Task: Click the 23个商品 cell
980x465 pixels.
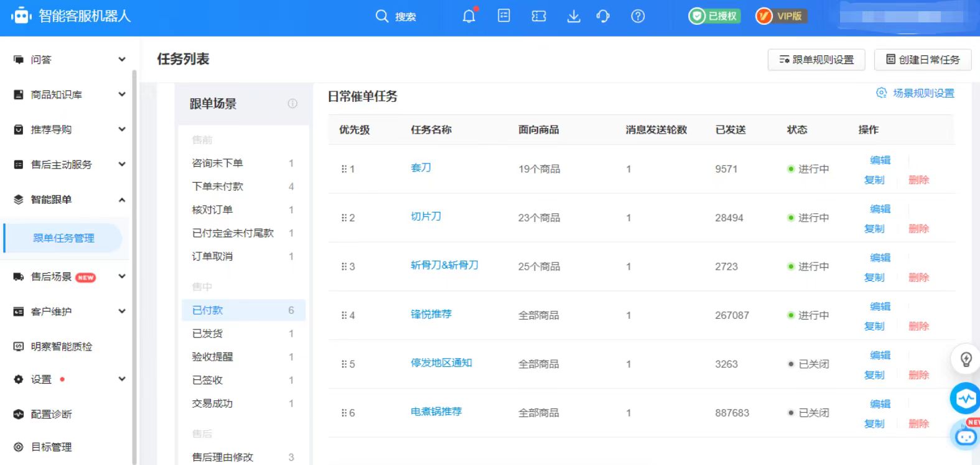Action: click(539, 218)
